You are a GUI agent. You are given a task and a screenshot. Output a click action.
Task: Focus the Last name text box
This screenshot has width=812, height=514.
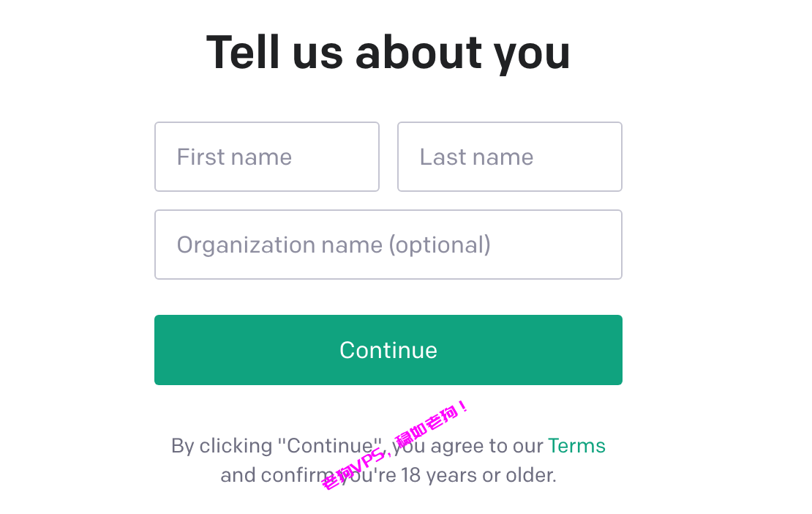[510, 157]
